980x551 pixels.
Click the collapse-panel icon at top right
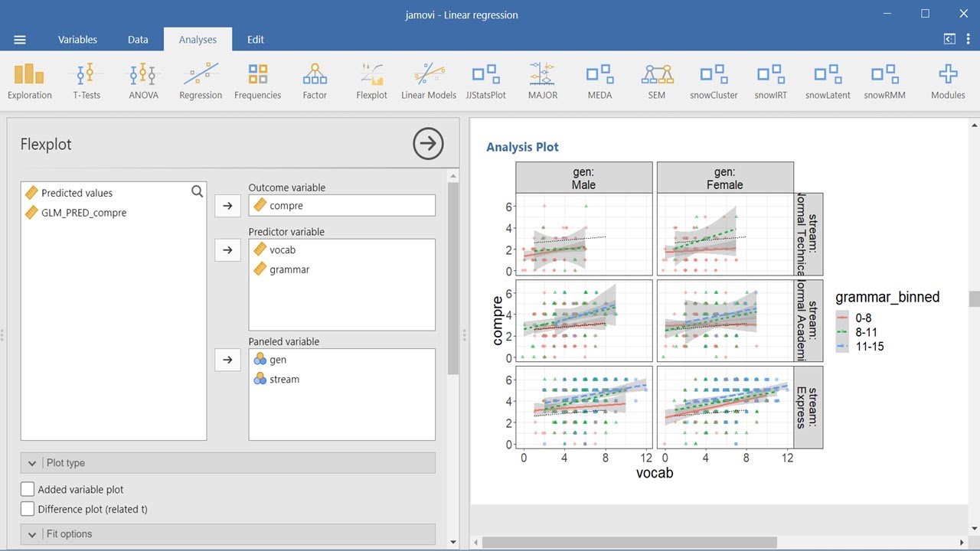click(949, 40)
